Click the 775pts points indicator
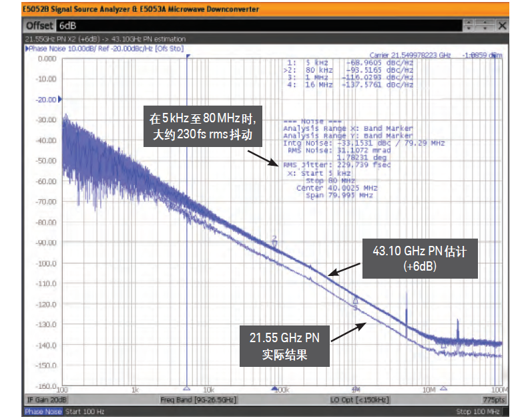This screenshot has height=417, width=532. pyautogui.click(x=494, y=400)
